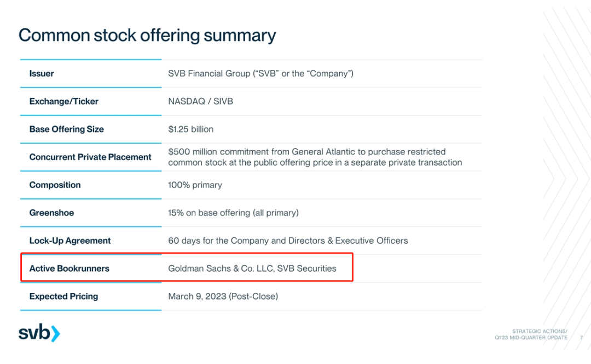591x364 pixels.
Task: Click the Base Offering Size label
Action: 67,129
